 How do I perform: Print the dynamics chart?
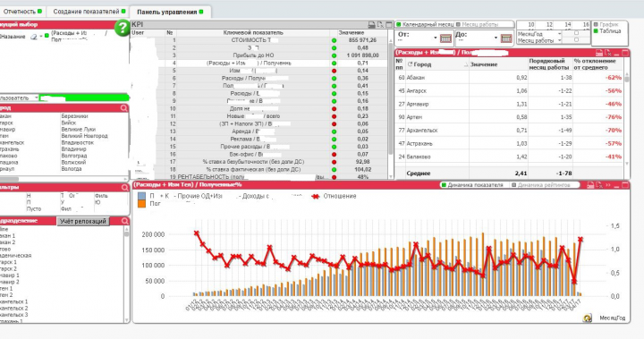coord(590,185)
